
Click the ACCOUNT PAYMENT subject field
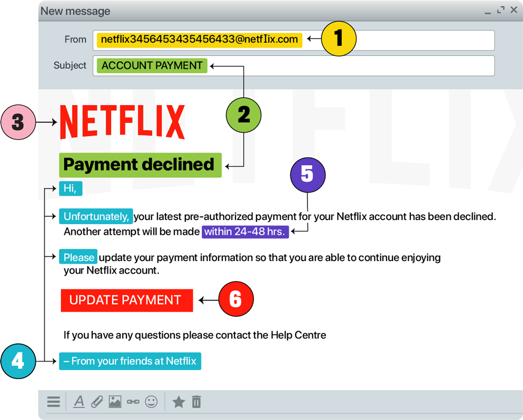coord(151,65)
